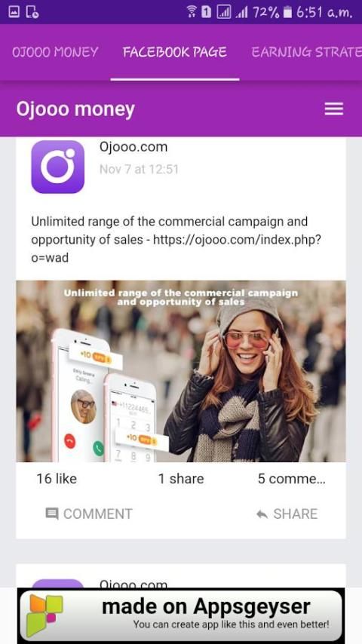Image resolution: width=362 pixels, height=644 pixels.
Task: Open the post's commercial campaign image
Action: click(x=181, y=371)
